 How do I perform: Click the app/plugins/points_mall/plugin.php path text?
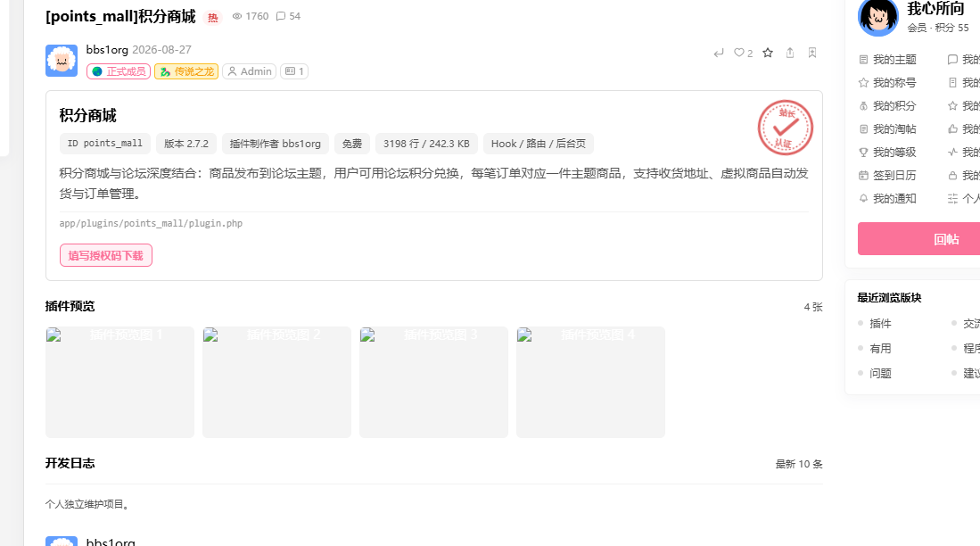[x=151, y=223]
